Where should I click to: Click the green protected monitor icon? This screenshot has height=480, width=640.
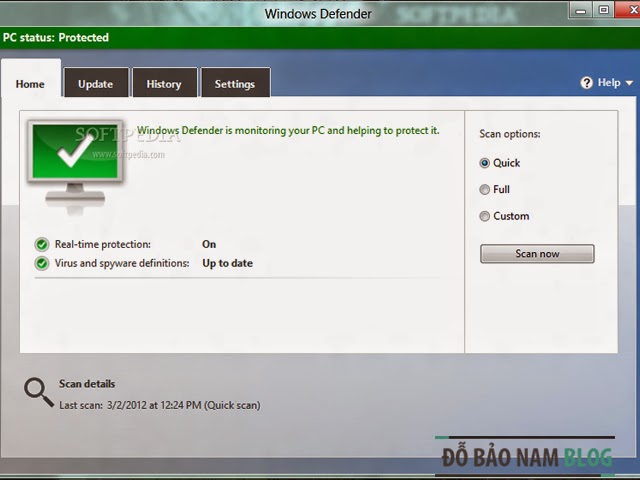(x=75, y=167)
